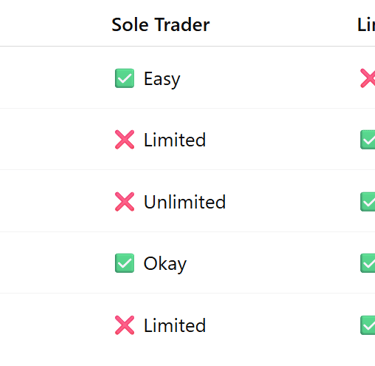
Task: Click the red cross in the bottom row, before Limited
Action: (124, 325)
